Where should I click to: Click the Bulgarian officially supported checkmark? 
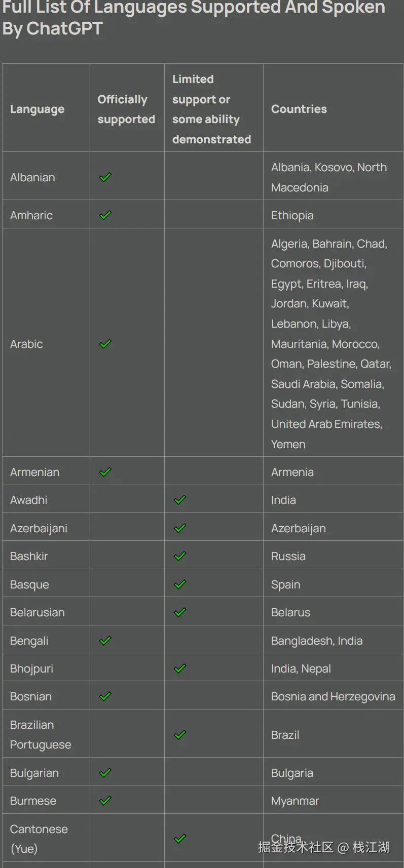pyautogui.click(x=105, y=773)
